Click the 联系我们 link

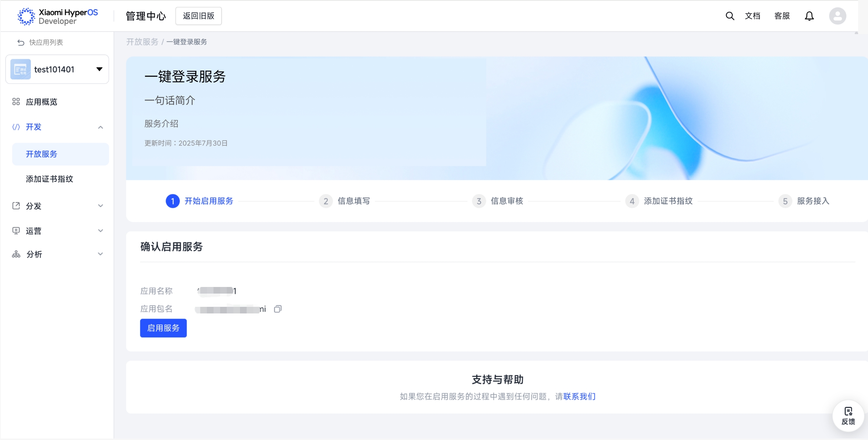pyautogui.click(x=579, y=397)
